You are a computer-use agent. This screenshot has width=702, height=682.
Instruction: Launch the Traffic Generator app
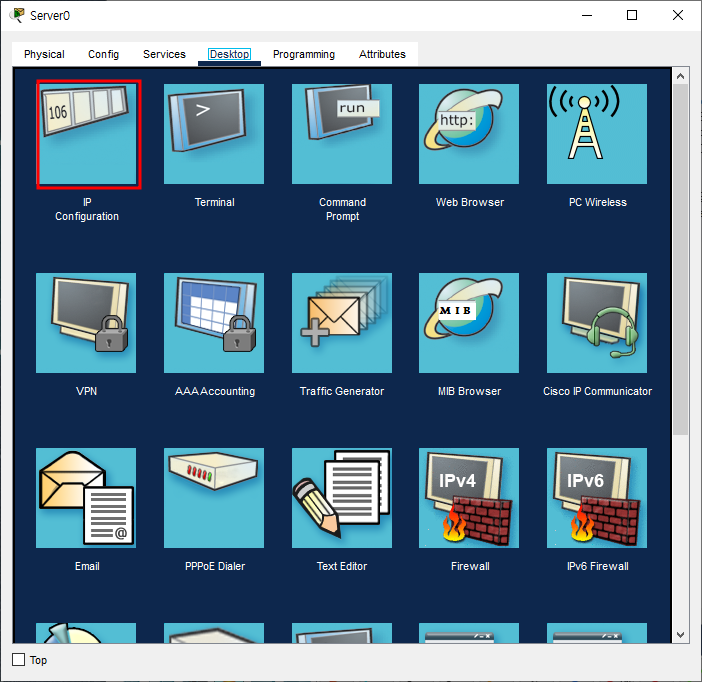tap(342, 323)
